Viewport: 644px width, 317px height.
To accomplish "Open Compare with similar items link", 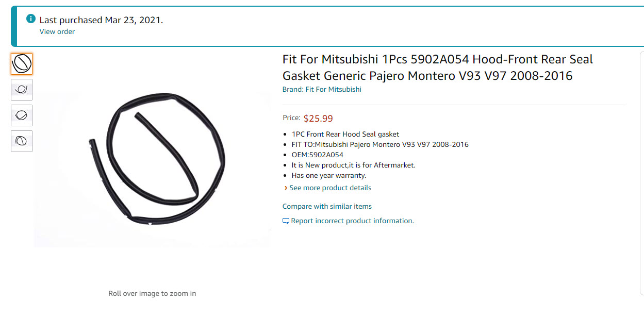I will coord(327,206).
